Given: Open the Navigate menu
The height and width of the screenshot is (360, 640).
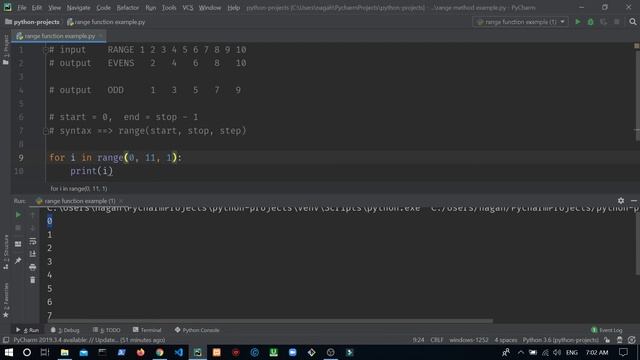Looking at the screenshot, I should pos(78,8).
